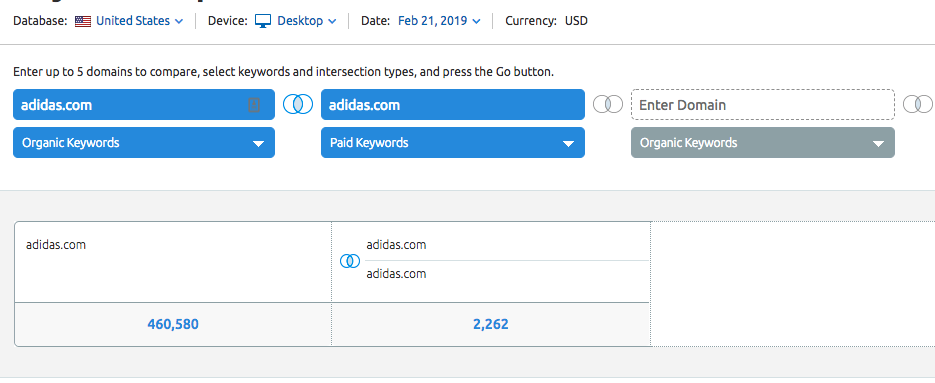Click the Currency USD label

point(546,21)
